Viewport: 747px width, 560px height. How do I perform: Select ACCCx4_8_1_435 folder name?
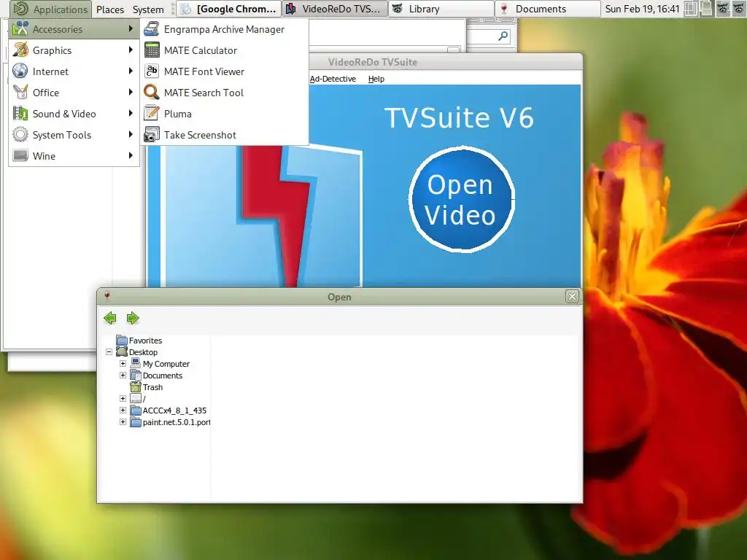coord(174,411)
